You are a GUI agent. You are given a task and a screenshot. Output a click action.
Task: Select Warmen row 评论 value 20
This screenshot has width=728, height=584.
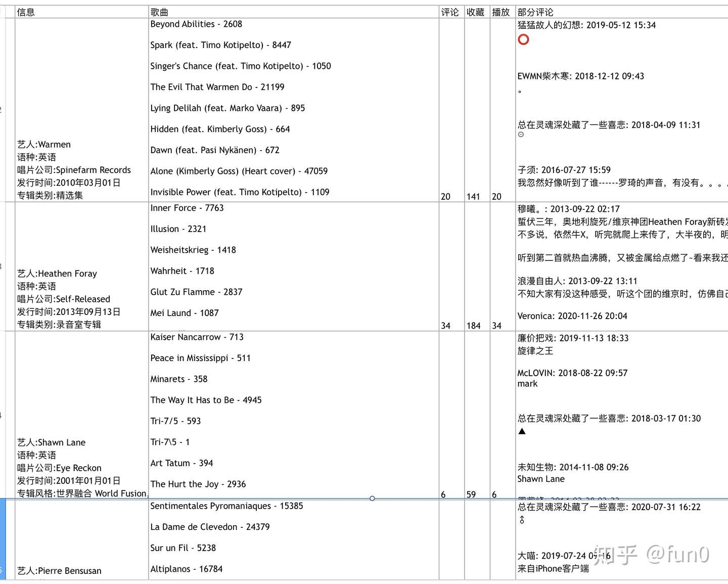click(x=445, y=197)
